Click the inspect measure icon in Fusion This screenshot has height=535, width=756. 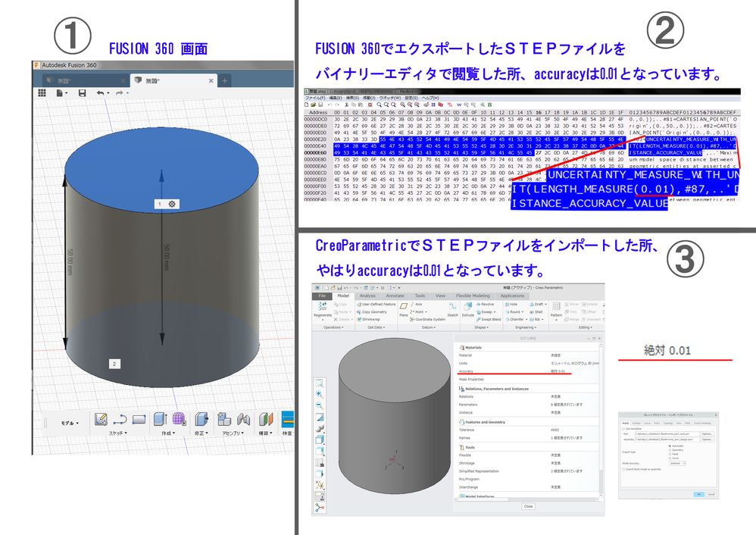pyautogui.click(x=288, y=419)
